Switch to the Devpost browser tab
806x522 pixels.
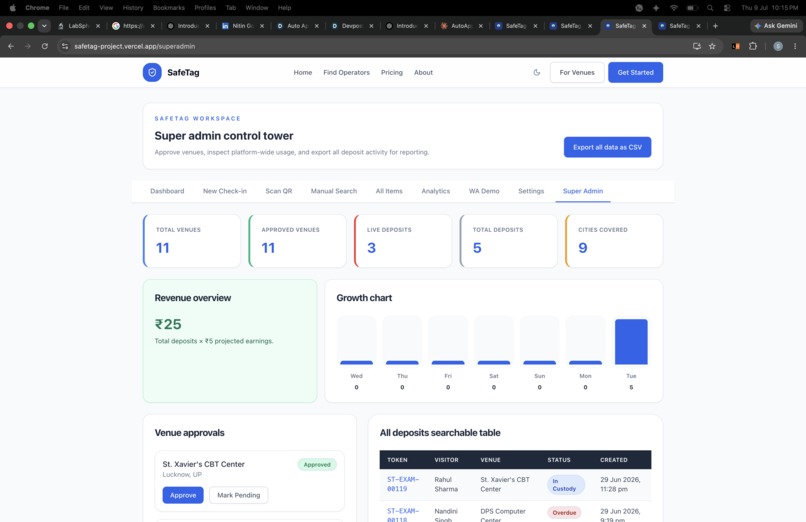(x=351, y=26)
